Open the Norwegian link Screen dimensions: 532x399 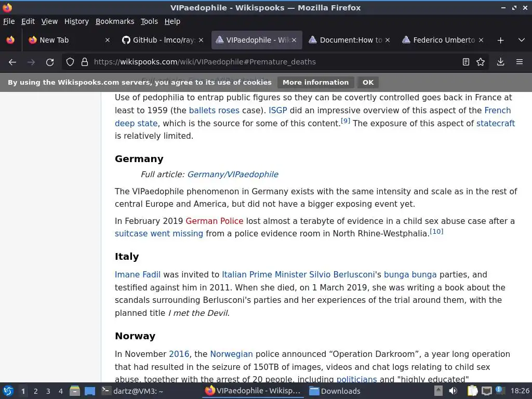[231, 354]
